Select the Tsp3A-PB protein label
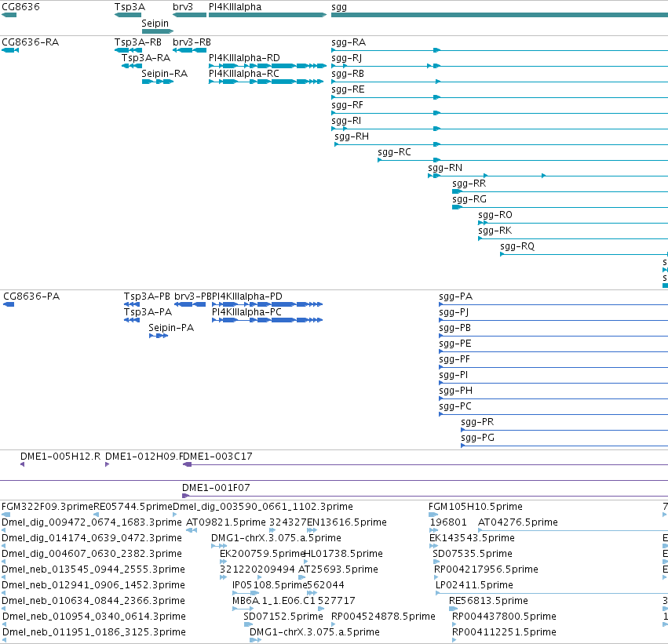The image size is (668, 644). 147,297
